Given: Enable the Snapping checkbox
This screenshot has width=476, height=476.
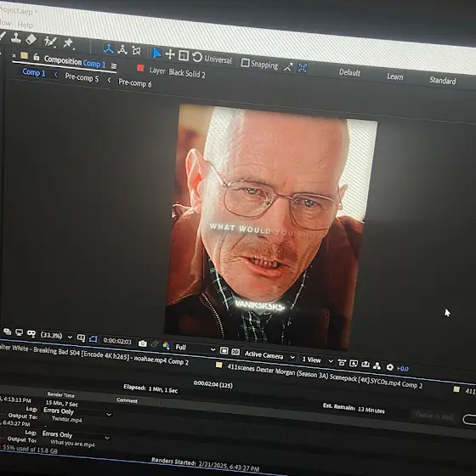Looking at the screenshot, I should click(245, 63).
